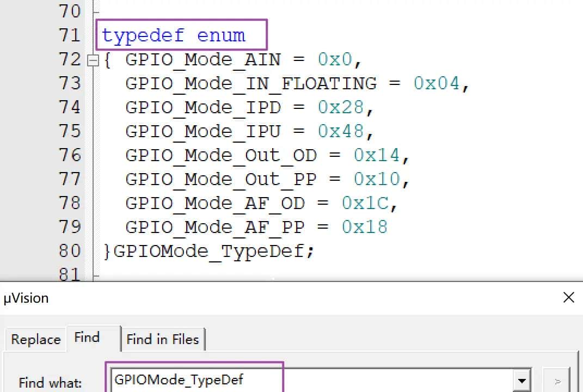The image size is (583, 392).
Task: Click GPIO_Mode_Out_PP identifier
Action: click(221, 180)
